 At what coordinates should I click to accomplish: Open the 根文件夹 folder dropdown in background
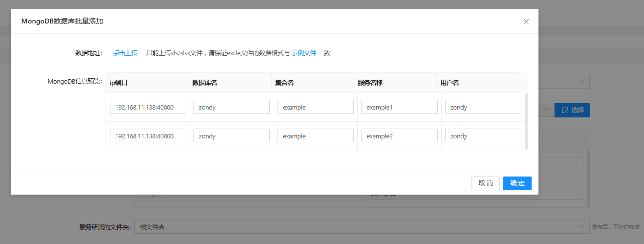tap(362, 227)
